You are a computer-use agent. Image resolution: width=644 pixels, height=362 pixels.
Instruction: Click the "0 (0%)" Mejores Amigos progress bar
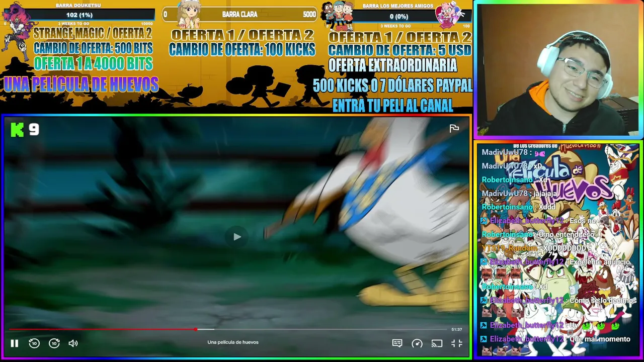(x=398, y=17)
